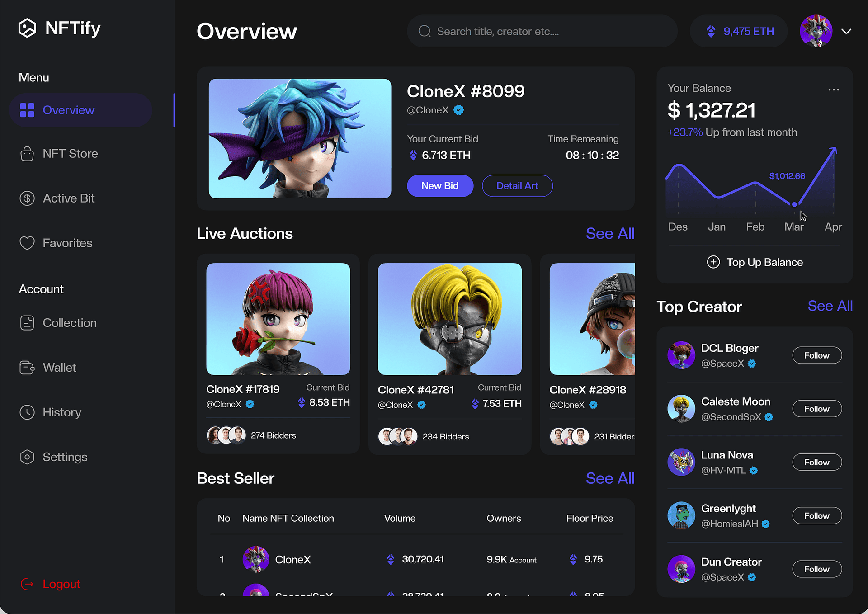Open the Wallet page

click(48, 368)
